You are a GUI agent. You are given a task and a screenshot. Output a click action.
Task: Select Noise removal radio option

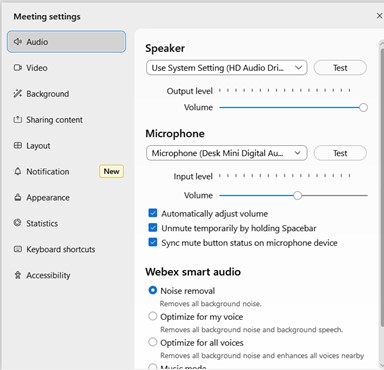pyautogui.click(x=153, y=290)
